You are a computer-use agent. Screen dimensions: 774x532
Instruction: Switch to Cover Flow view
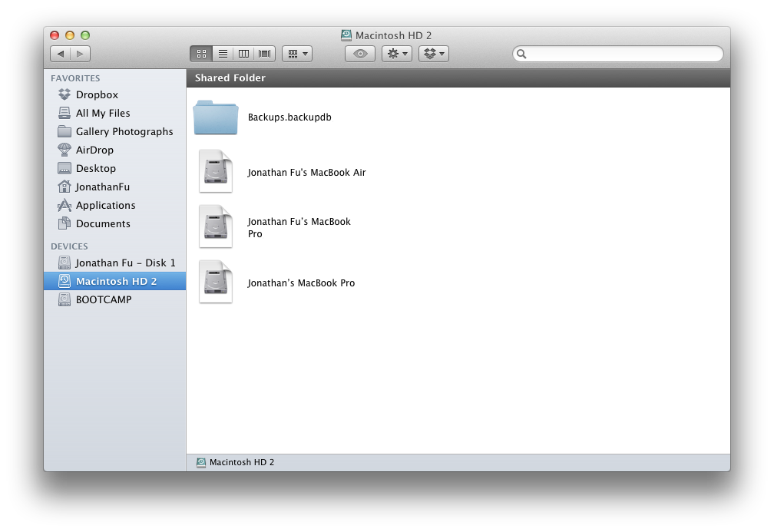(265, 54)
